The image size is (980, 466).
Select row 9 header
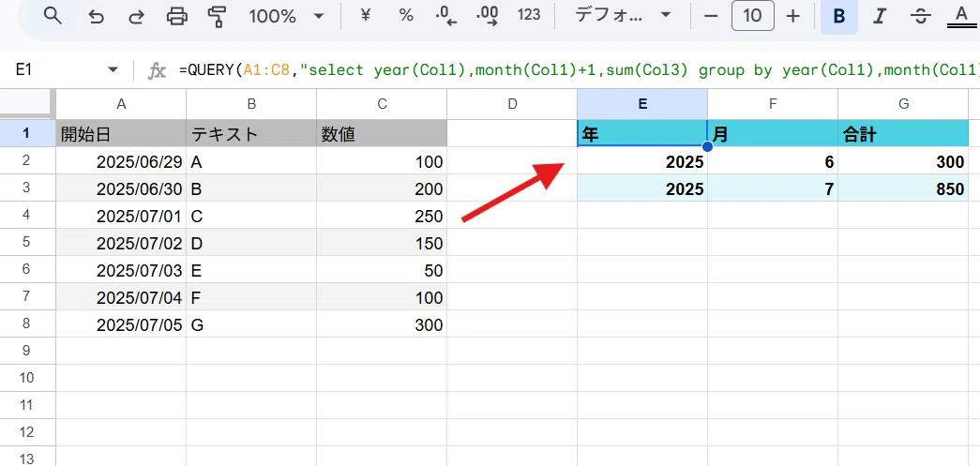tap(27, 351)
